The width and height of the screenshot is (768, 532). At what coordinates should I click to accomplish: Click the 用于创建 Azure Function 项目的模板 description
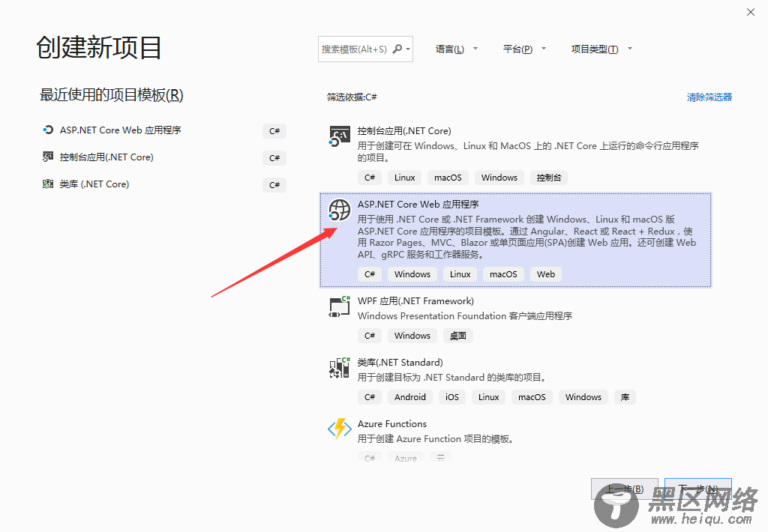pyautogui.click(x=436, y=438)
